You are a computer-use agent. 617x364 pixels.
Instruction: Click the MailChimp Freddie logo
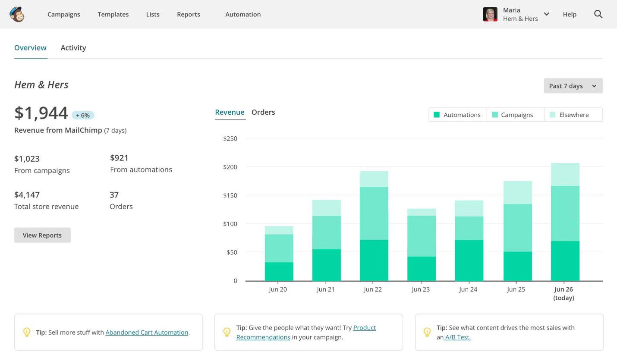click(17, 14)
